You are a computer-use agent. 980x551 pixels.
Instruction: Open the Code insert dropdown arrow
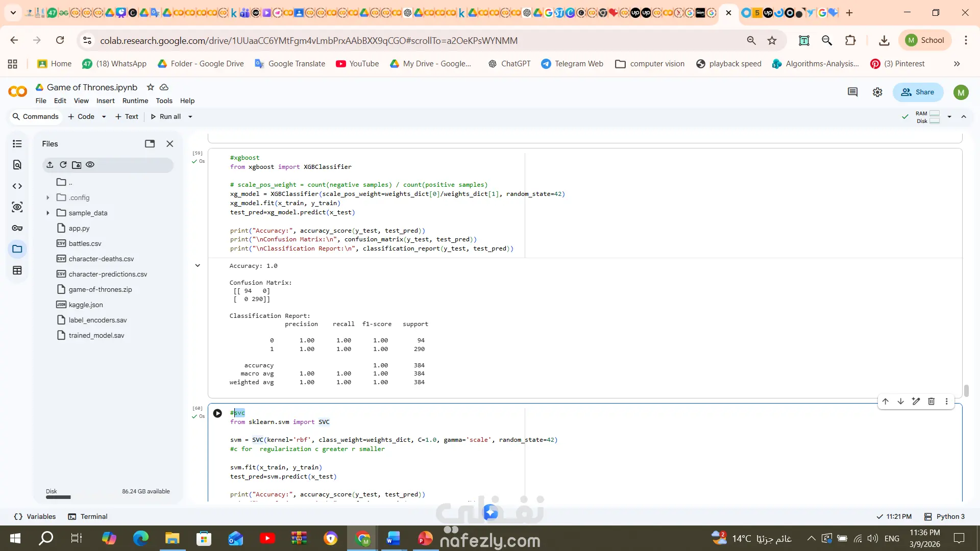tap(104, 117)
